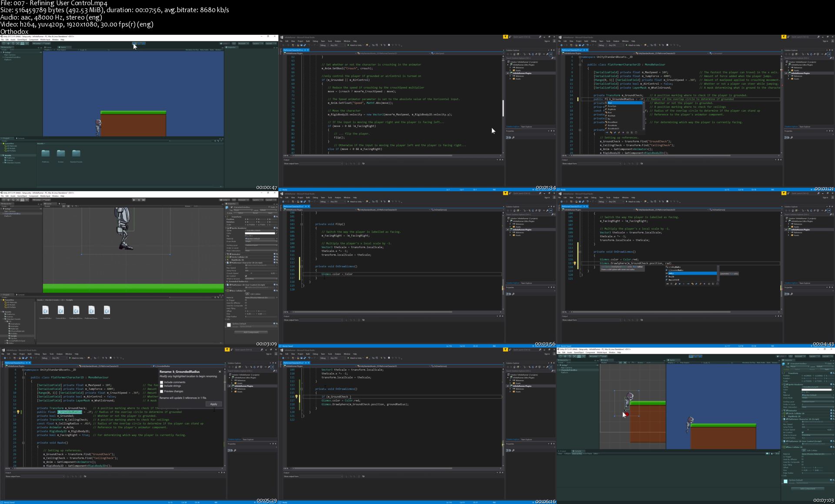Switch to the Console tab in the 00:03:09 Unity frame

click(x=21, y=295)
